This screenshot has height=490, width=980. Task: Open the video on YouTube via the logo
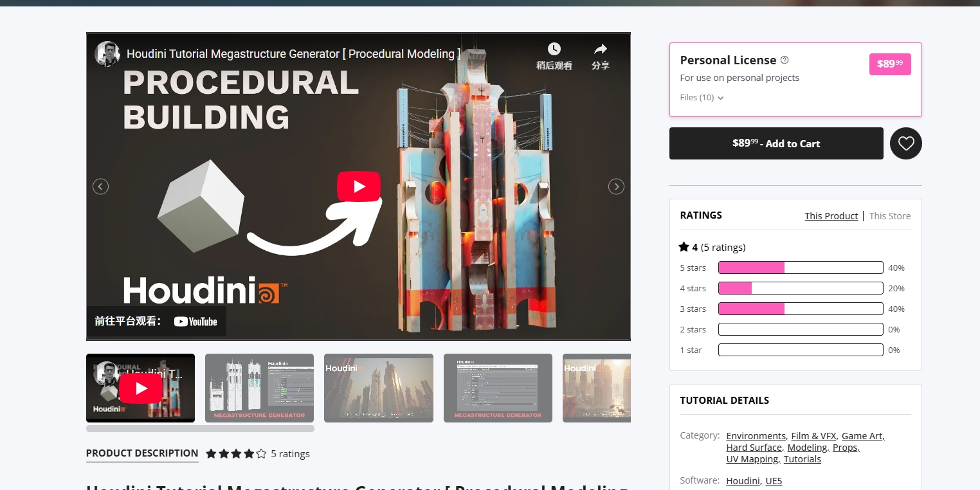pyautogui.click(x=195, y=322)
